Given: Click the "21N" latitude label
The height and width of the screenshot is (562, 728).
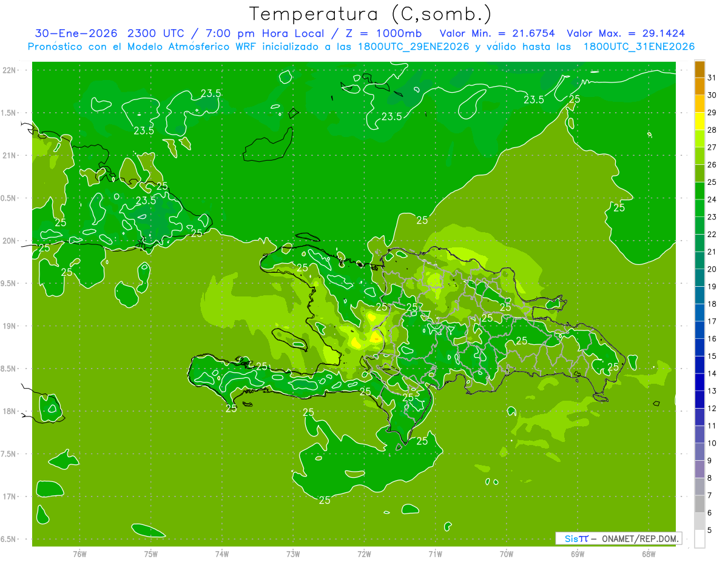Looking at the screenshot, I should click(10, 155).
